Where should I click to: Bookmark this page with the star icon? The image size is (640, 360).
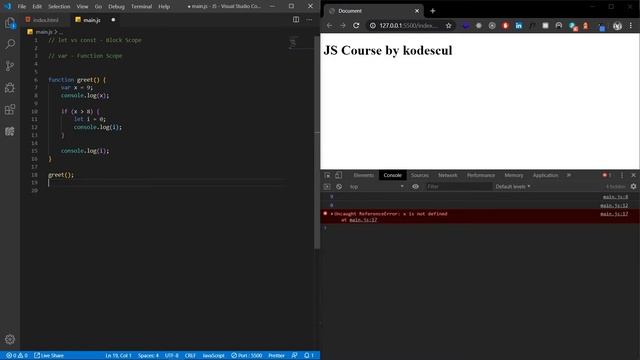click(x=449, y=25)
